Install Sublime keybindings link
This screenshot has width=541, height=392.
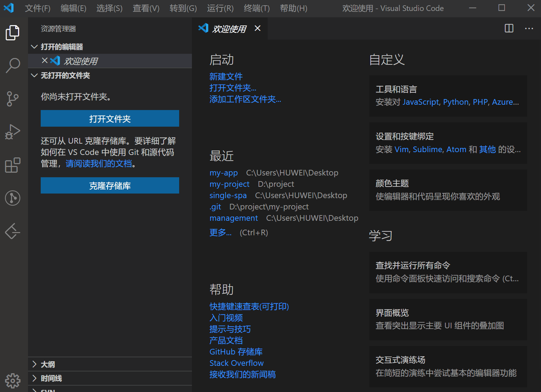(x=428, y=149)
